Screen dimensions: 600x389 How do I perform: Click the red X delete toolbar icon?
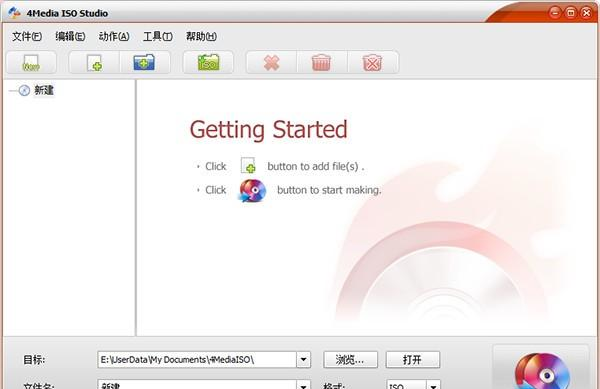pyautogui.click(x=271, y=62)
